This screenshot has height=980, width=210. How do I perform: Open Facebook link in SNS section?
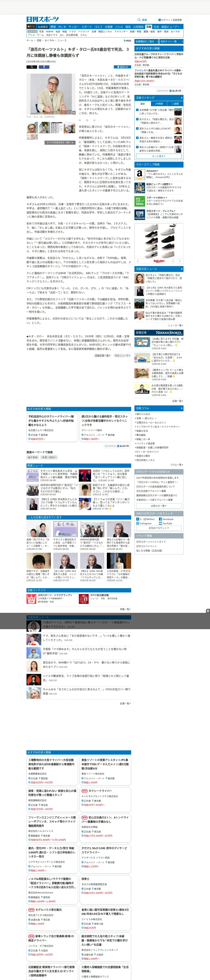pyautogui.click(x=166, y=519)
